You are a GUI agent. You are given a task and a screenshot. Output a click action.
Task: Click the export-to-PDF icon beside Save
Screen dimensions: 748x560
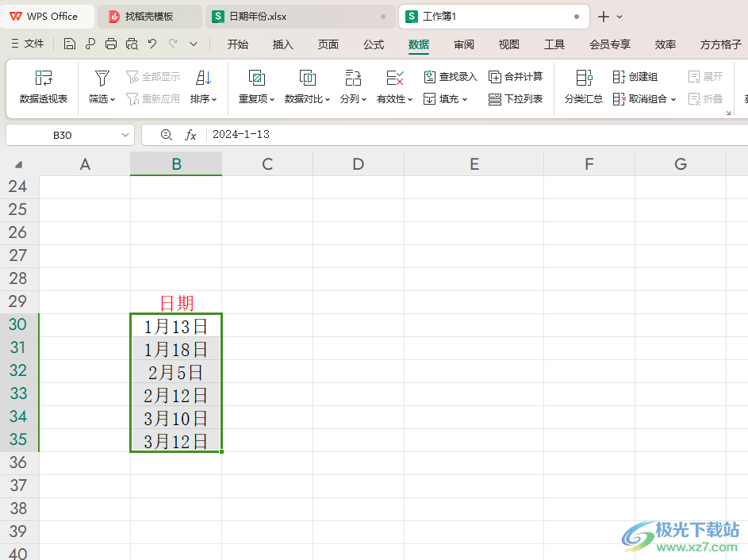90,44
